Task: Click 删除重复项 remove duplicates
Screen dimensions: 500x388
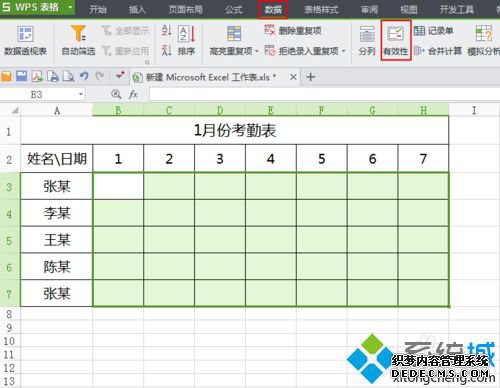Action: [293, 31]
